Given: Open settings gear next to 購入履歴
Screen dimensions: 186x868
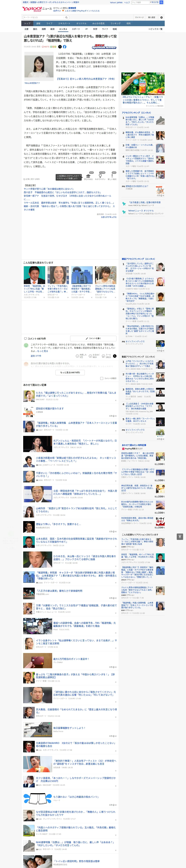Looking at the screenshot, I should pos(161,17).
